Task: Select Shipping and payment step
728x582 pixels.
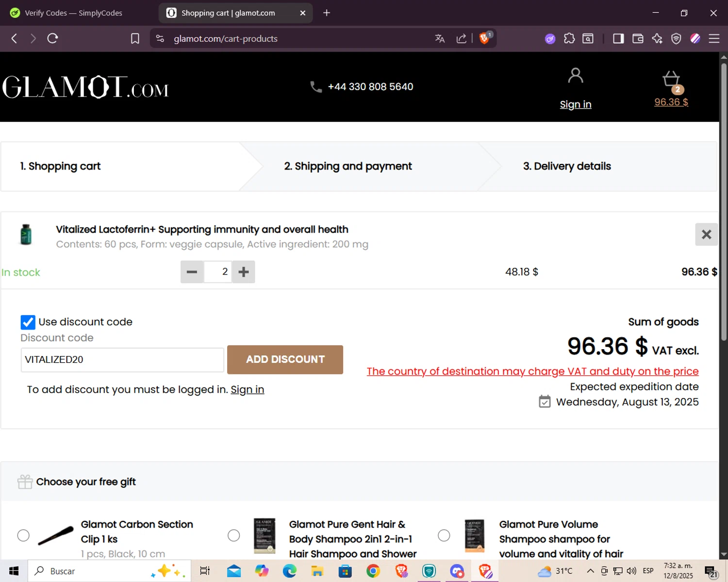Action: (x=348, y=166)
